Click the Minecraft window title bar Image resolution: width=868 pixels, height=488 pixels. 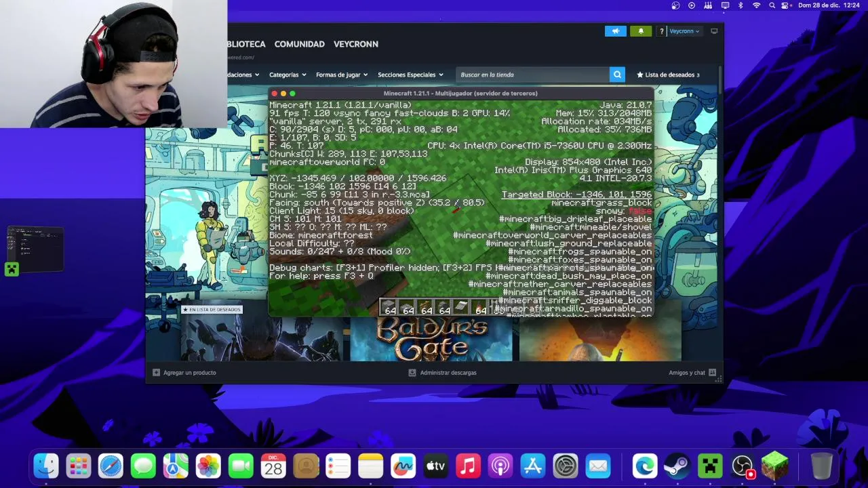tap(461, 93)
